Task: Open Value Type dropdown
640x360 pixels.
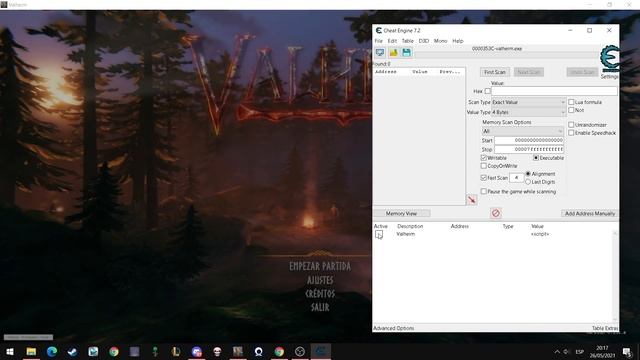Action: tap(529, 112)
